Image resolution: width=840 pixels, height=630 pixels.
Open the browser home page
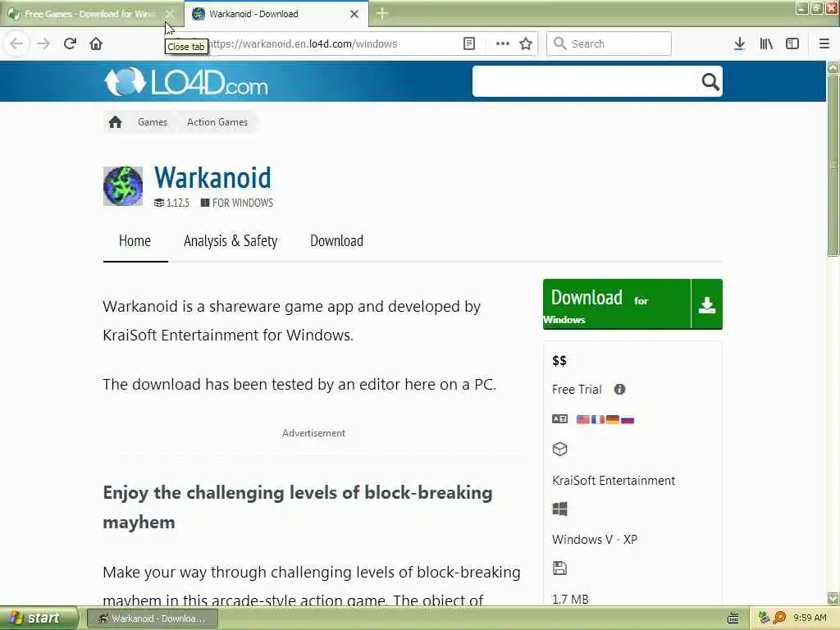coord(96,43)
